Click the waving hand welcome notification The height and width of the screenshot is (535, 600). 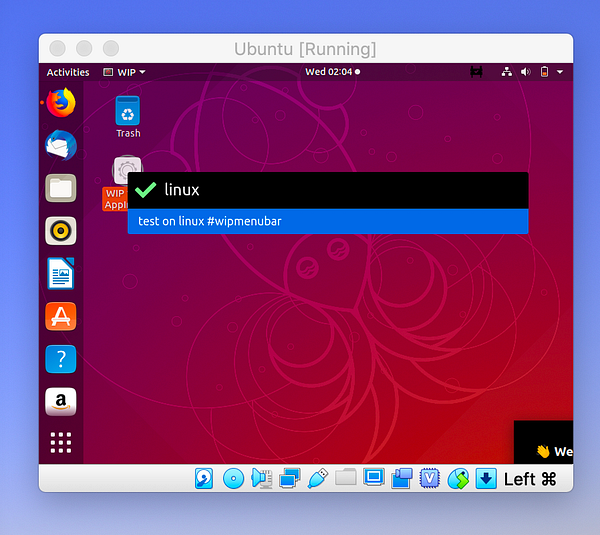pyautogui.click(x=543, y=442)
